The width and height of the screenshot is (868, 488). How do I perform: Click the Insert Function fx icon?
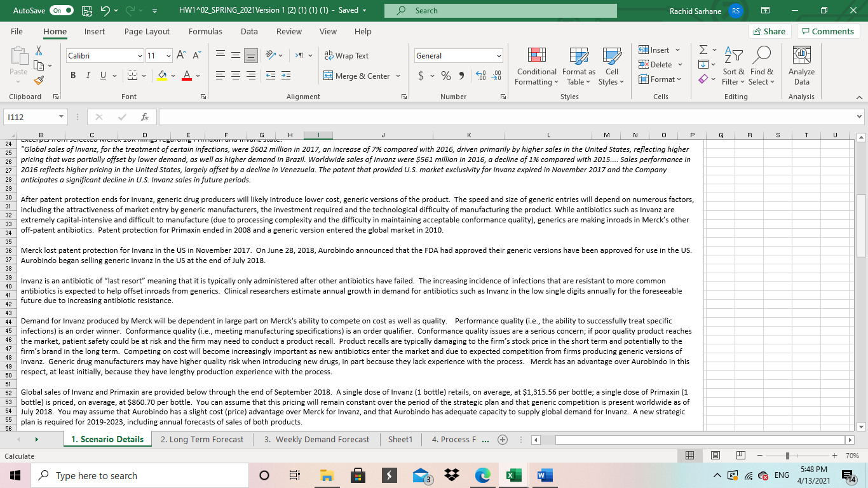[x=146, y=118]
